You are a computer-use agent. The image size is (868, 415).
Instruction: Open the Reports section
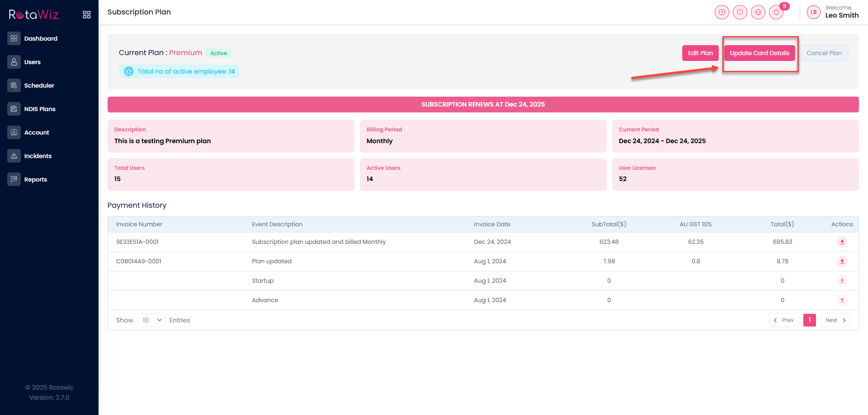(36, 180)
